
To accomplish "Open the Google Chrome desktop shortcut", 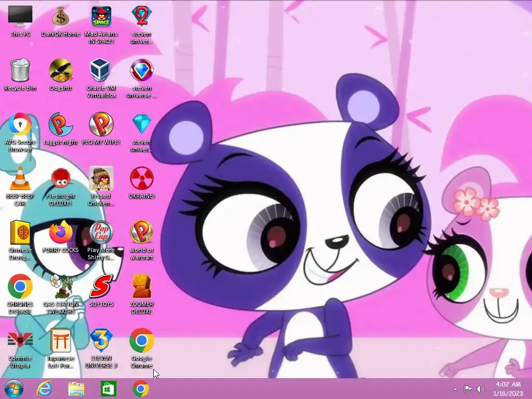I will pos(141,348).
